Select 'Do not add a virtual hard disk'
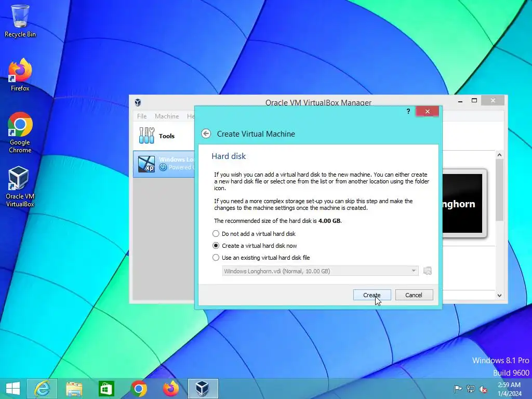The image size is (532, 399). tap(254, 233)
